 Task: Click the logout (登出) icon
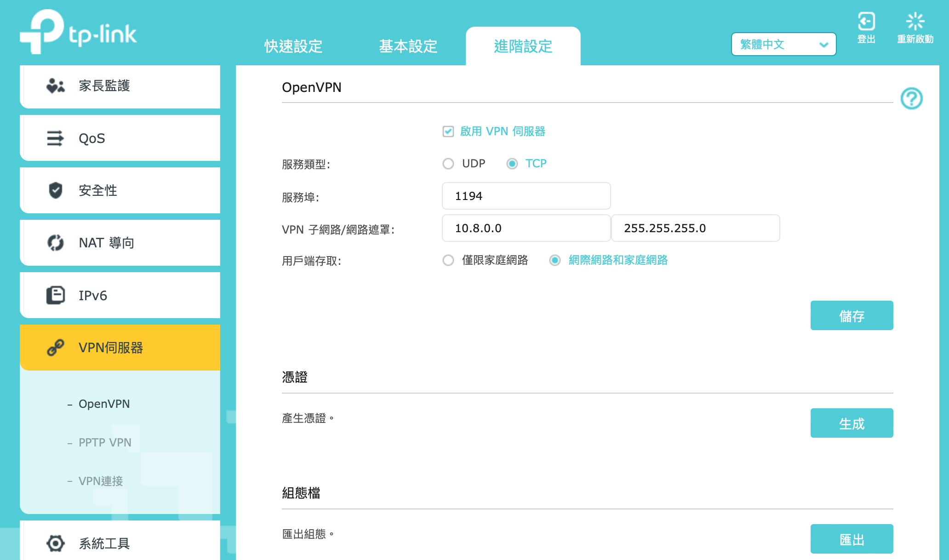[866, 21]
